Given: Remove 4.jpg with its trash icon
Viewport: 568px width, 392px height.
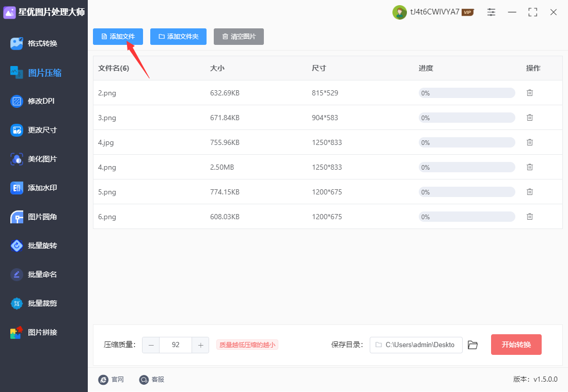Looking at the screenshot, I should (530, 142).
